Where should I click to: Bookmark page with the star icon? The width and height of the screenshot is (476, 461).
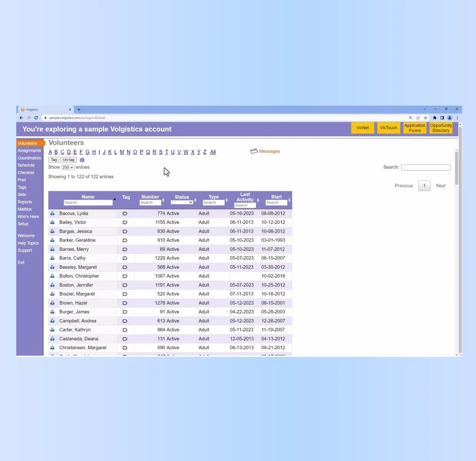point(425,118)
